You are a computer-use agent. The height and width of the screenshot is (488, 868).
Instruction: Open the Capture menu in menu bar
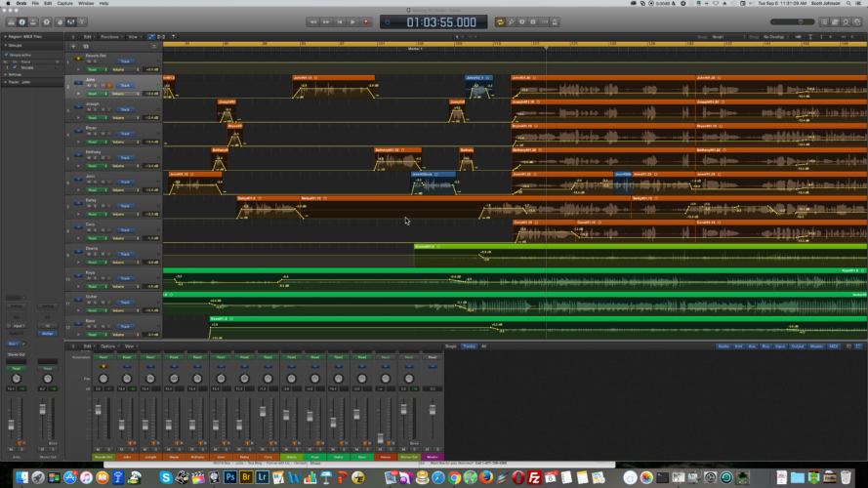(64, 3)
